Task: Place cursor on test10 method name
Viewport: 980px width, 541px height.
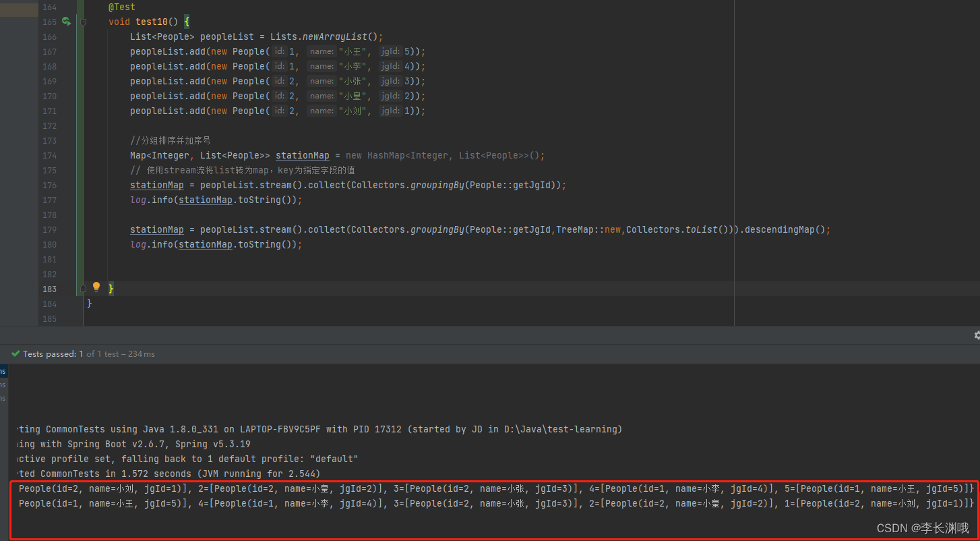Action: pos(152,22)
